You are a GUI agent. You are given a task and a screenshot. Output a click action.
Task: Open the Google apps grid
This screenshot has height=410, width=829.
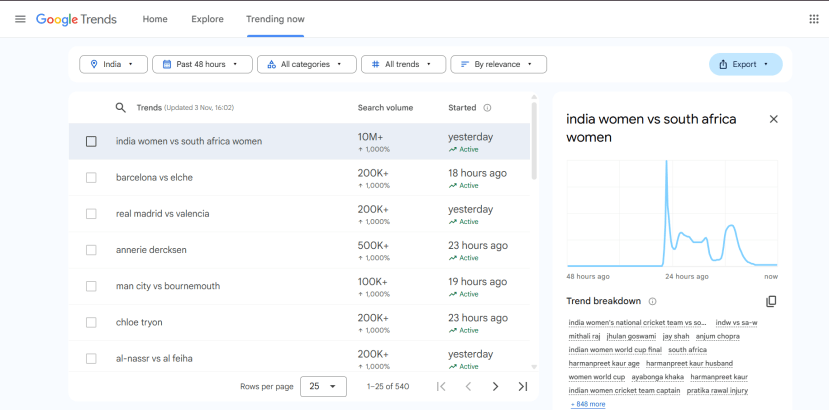tap(813, 19)
